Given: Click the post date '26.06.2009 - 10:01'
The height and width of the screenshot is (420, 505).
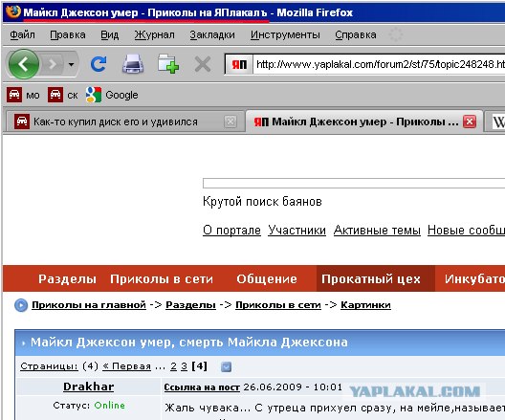Looking at the screenshot, I should [293, 387].
